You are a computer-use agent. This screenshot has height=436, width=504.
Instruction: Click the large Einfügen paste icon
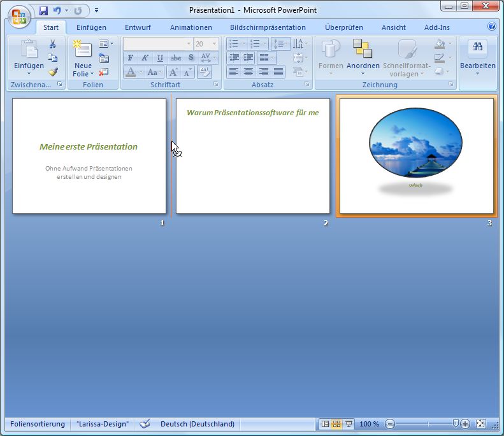(x=29, y=49)
